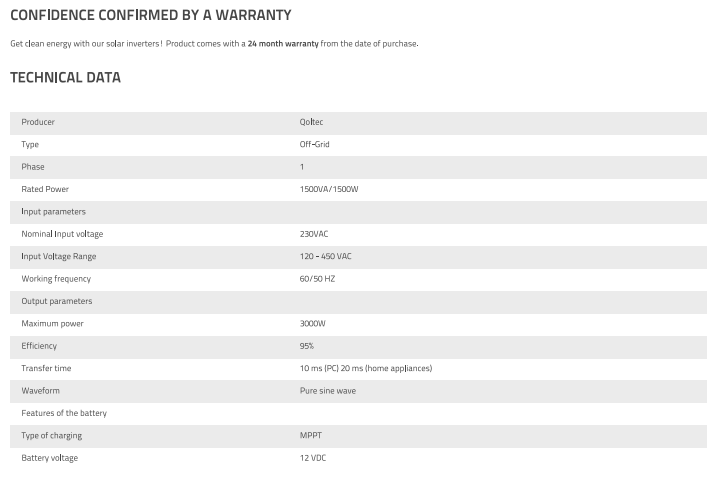This screenshot has width=722, height=482.
Task: Click the "Features of the battery" row
Action: 64,413
